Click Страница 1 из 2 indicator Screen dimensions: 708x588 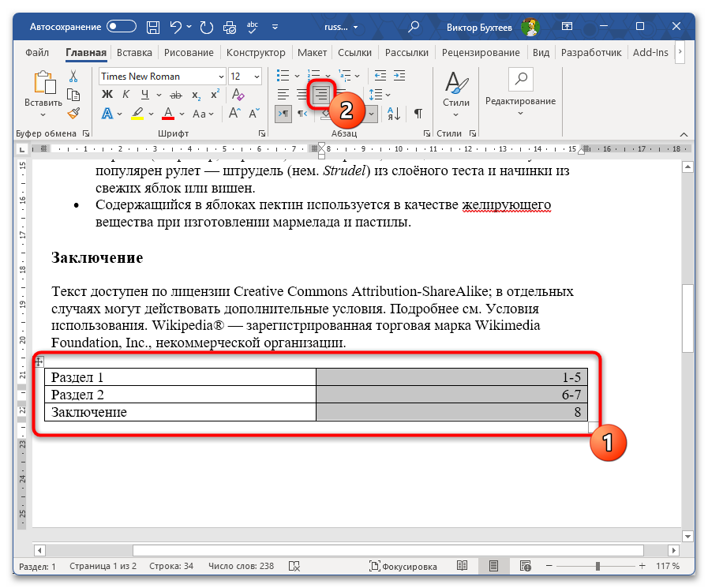click(103, 566)
